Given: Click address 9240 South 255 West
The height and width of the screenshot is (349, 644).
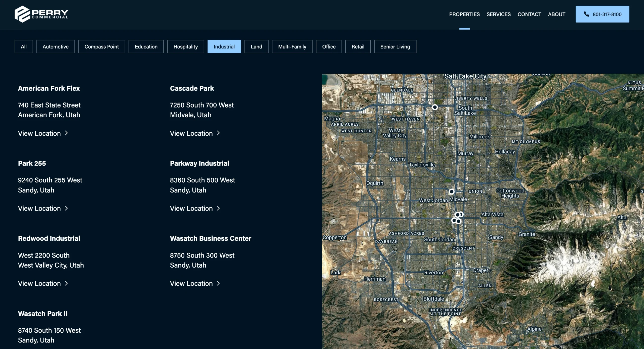Looking at the screenshot, I should pos(50,180).
